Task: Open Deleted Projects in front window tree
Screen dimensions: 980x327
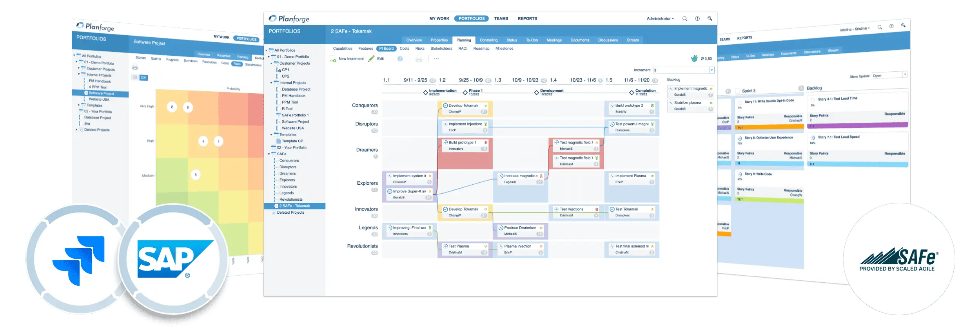Action: [x=290, y=213]
